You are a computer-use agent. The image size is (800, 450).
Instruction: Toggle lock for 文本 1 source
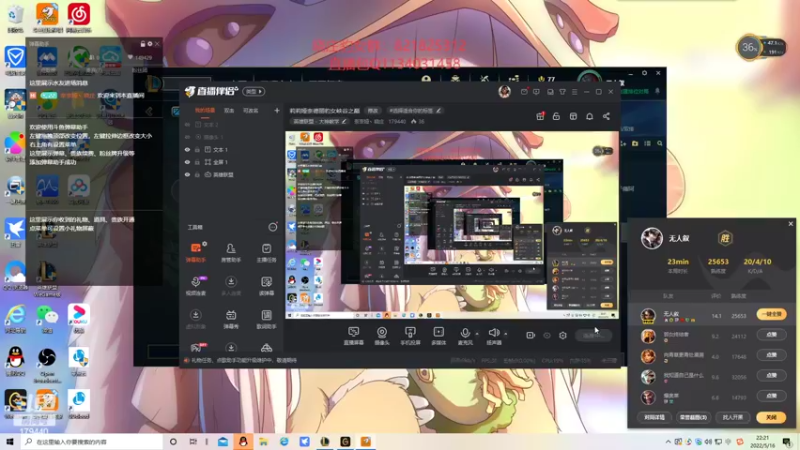point(197,149)
